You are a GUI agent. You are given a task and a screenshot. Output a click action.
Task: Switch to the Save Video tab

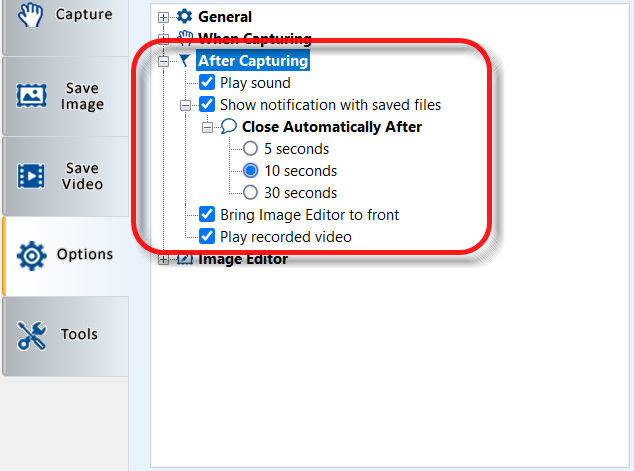click(x=64, y=176)
